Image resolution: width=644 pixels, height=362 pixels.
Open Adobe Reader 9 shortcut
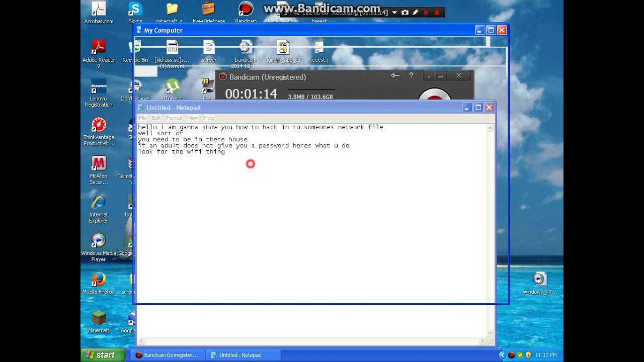tap(99, 54)
